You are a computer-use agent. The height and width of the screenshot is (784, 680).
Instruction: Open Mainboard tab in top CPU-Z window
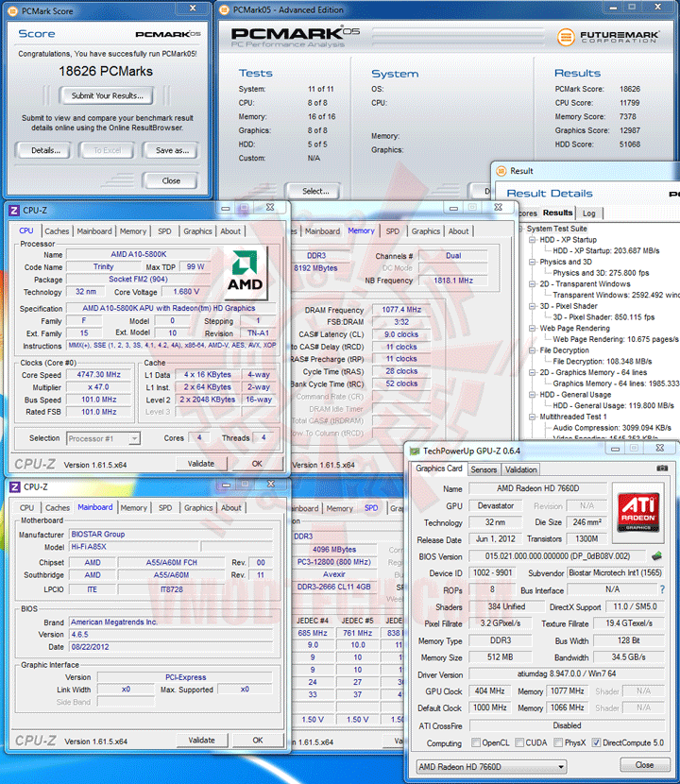(94, 231)
